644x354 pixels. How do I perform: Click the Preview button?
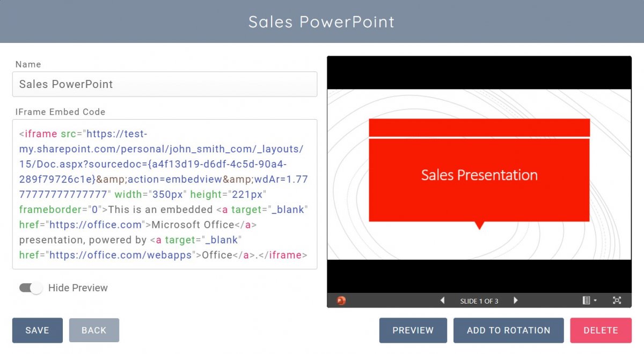pyautogui.click(x=413, y=330)
